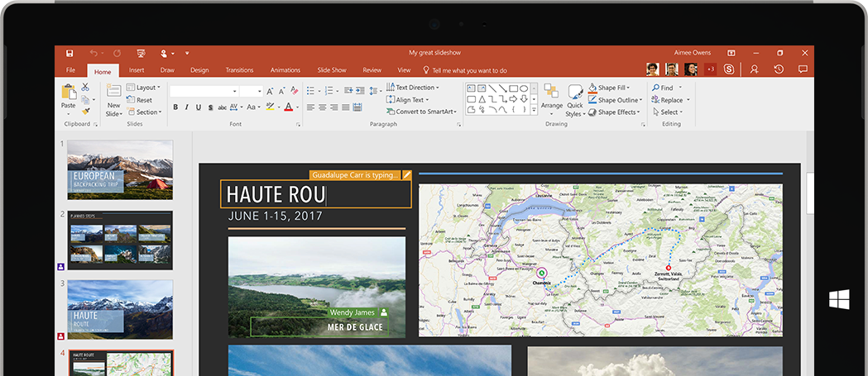Select the Isosceles Triangle shape
The height and width of the screenshot is (376, 868).
pos(482,99)
